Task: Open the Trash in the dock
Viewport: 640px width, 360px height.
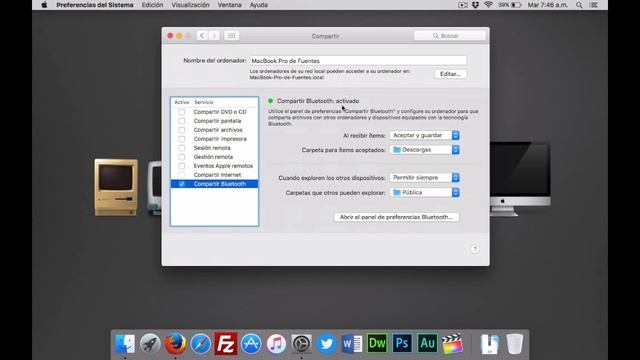Action: point(514,344)
